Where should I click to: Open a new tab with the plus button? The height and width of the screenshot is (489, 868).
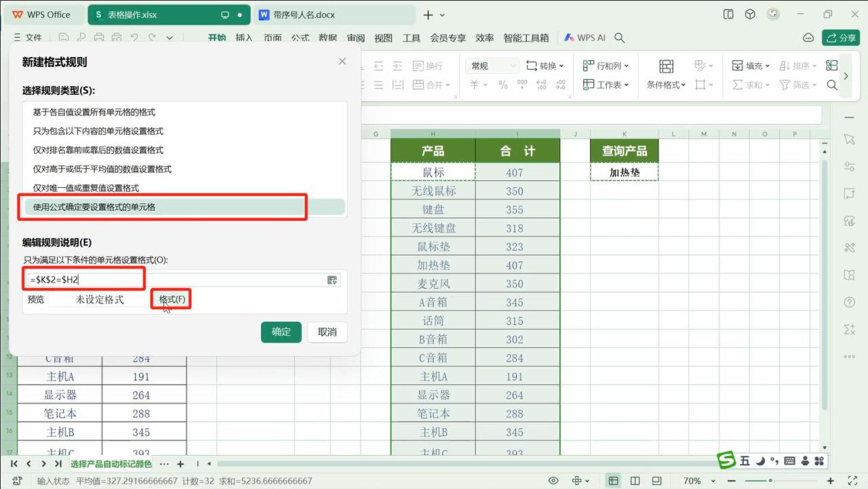point(428,15)
